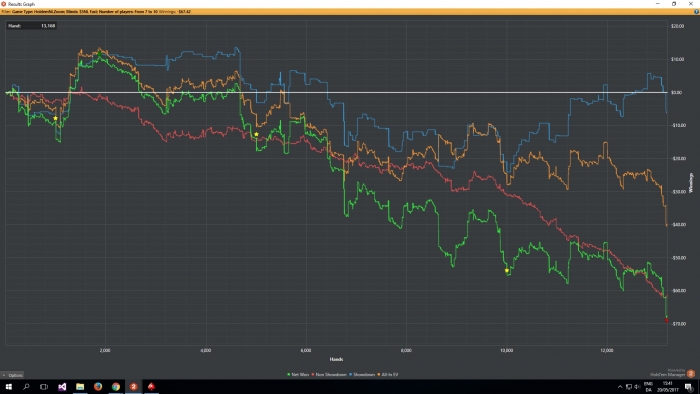Toggle the Net Won legend entry

point(298,374)
